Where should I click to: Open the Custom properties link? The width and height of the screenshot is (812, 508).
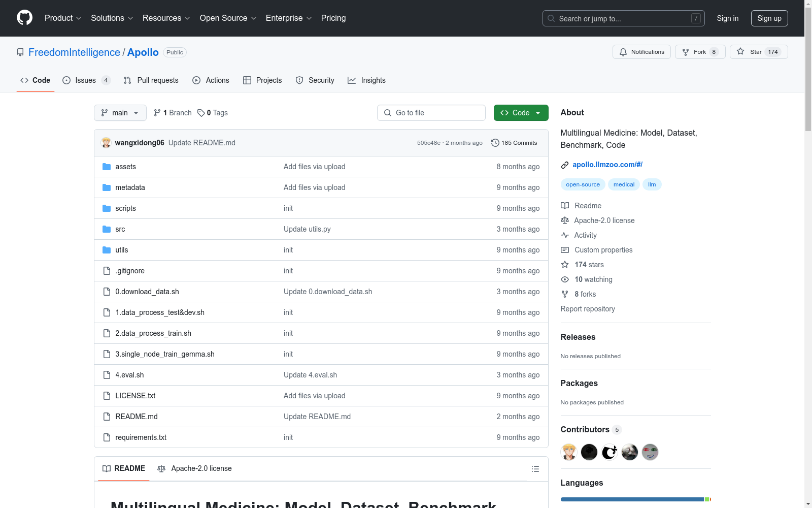pos(603,250)
